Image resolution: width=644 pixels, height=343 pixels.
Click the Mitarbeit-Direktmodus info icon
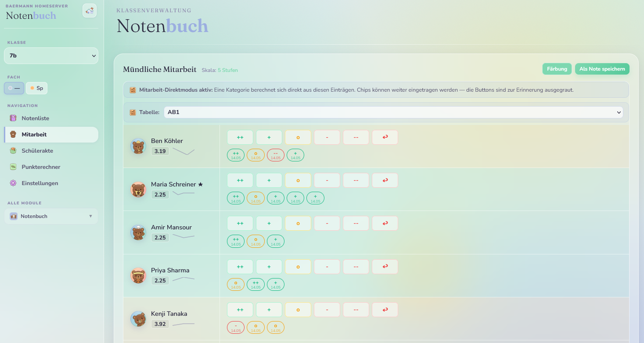click(x=133, y=90)
